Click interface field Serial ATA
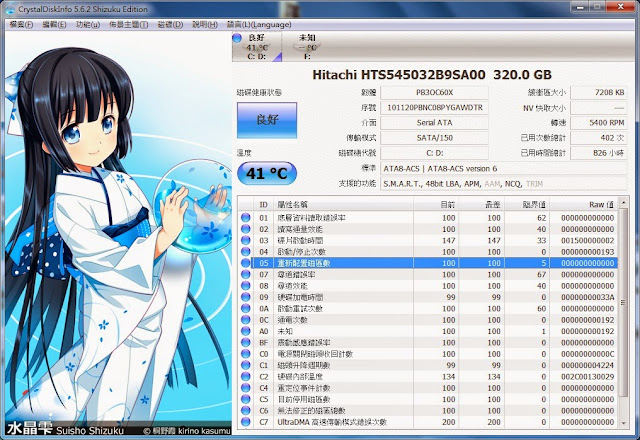The width and height of the screenshot is (640, 440). [x=434, y=123]
